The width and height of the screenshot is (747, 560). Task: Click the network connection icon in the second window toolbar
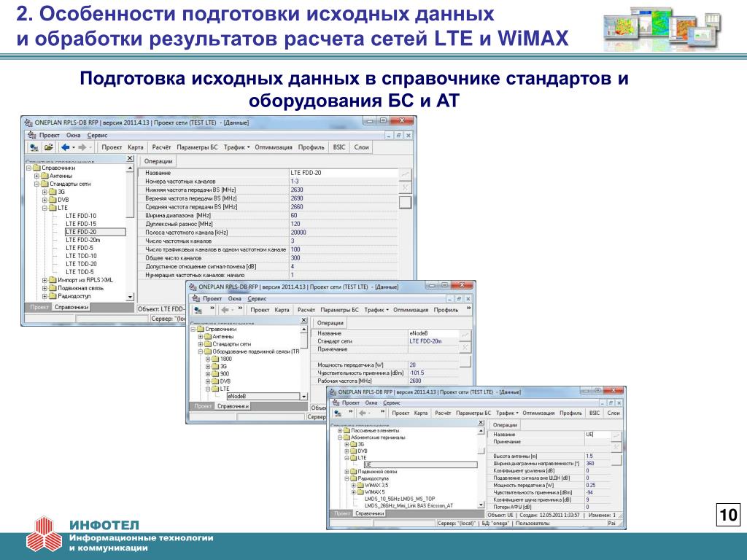[x=198, y=310]
